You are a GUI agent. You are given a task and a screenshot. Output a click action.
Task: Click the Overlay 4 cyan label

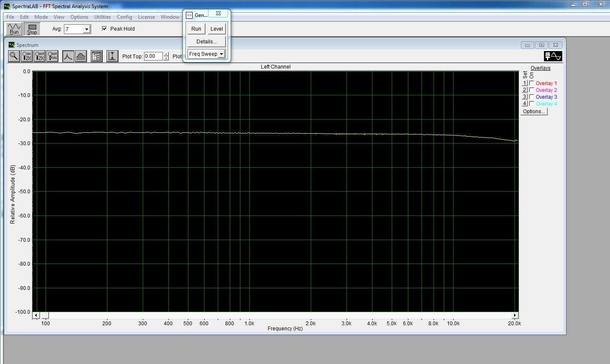pos(546,104)
